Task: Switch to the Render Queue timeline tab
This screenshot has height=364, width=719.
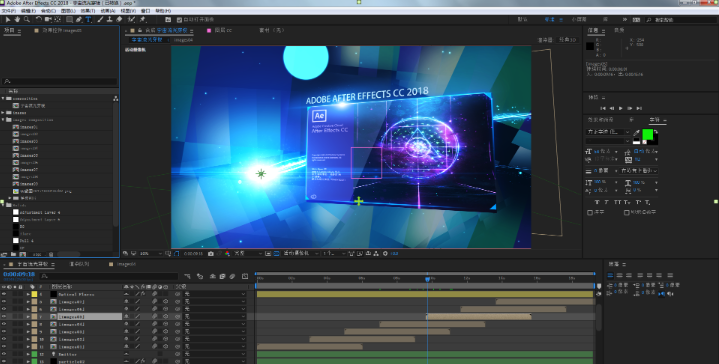Action: [79, 264]
